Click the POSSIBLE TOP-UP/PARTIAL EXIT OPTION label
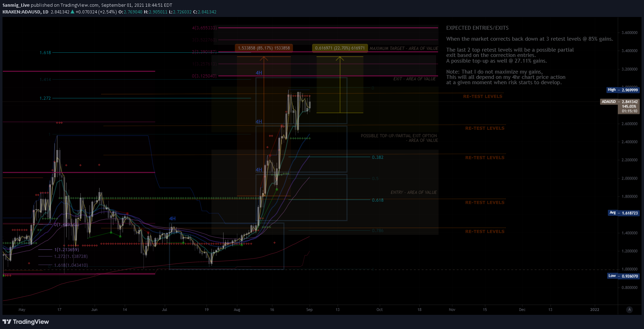 [x=399, y=136]
